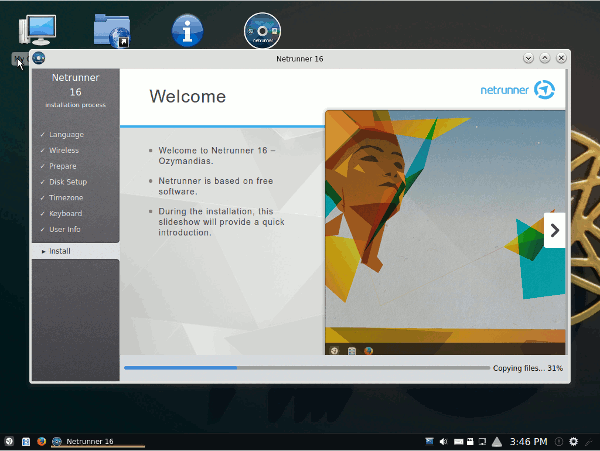The image size is (600, 451).
Task: Minimize the Netrunner 16 installer window
Action: pyautogui.click(x=528, y=58)
